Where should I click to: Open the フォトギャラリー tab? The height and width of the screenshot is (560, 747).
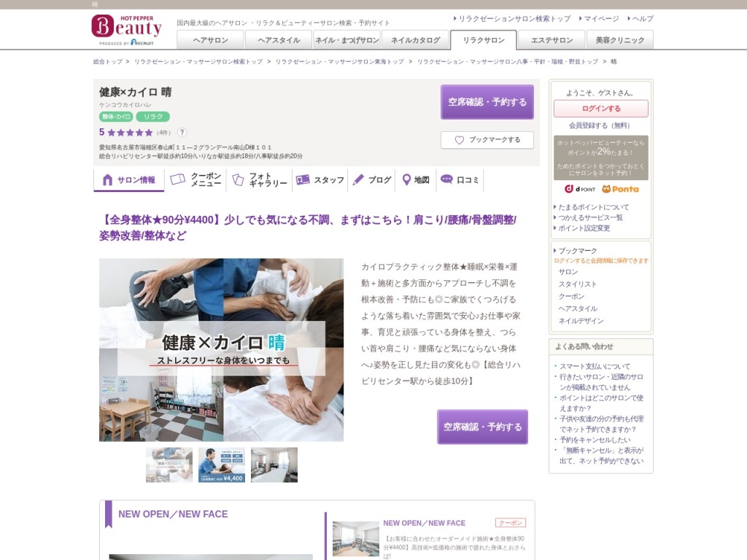(x=260, y=180)
